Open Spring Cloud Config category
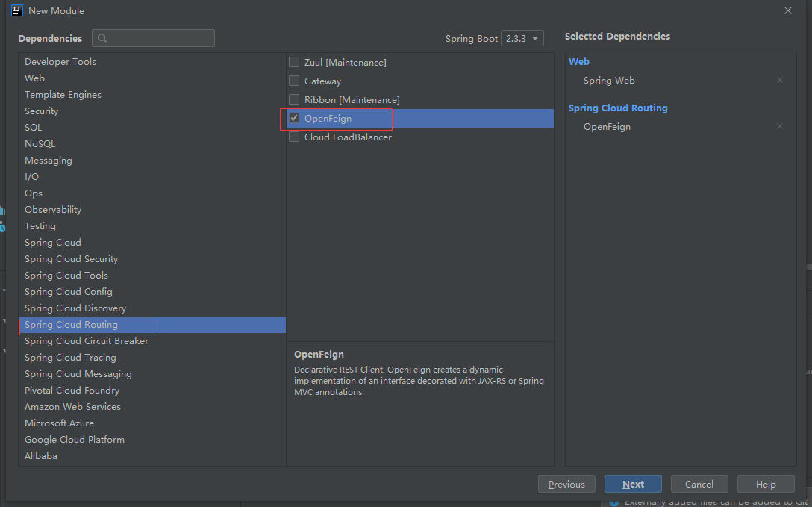Viewport: 812px width, 507px height. tap(152, 292)
